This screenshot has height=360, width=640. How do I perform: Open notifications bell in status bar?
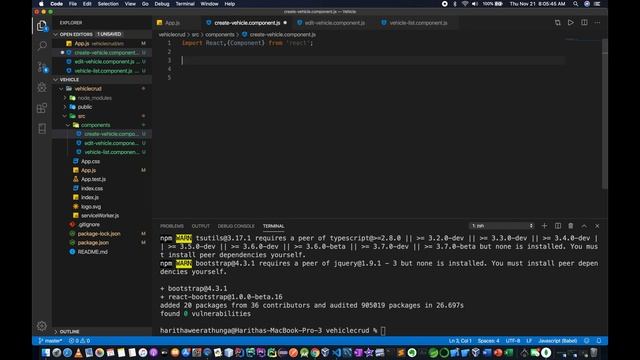pos(599,341)
